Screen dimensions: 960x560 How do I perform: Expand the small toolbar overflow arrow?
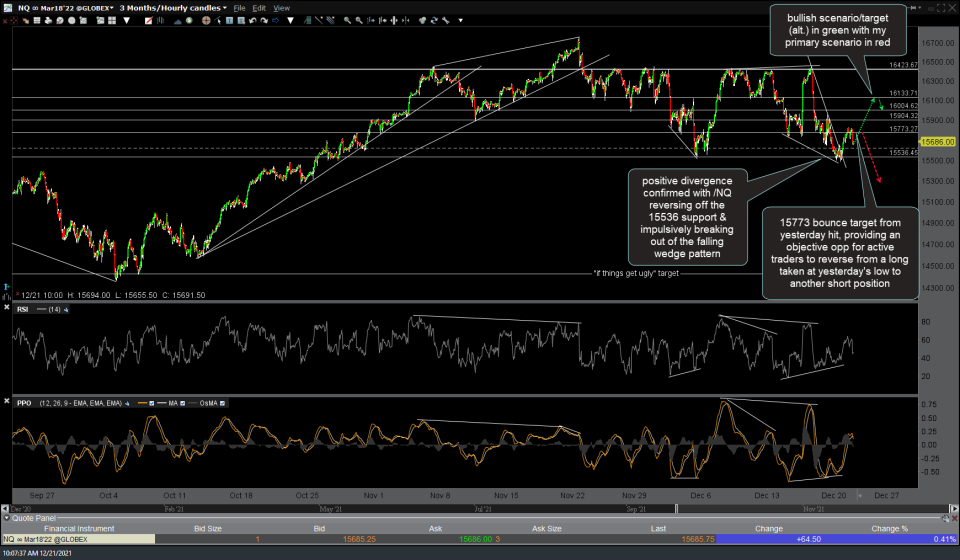point(460,20)
